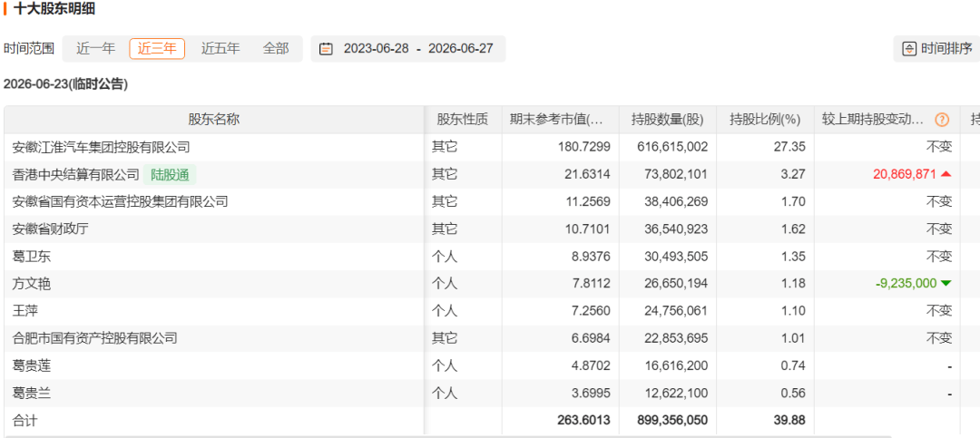Click green down arrow for 方文艳
This screenshot has width=980, height=438.
946,284
